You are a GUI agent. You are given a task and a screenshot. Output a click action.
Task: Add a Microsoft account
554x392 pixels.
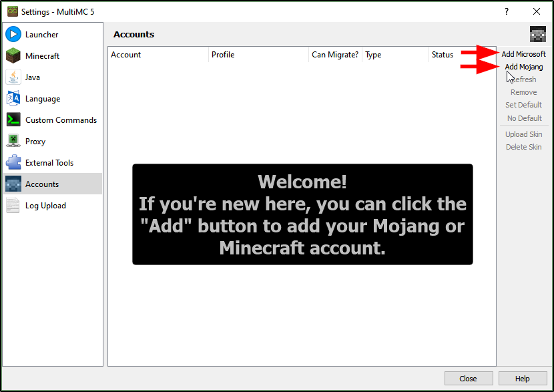(523, 54)
